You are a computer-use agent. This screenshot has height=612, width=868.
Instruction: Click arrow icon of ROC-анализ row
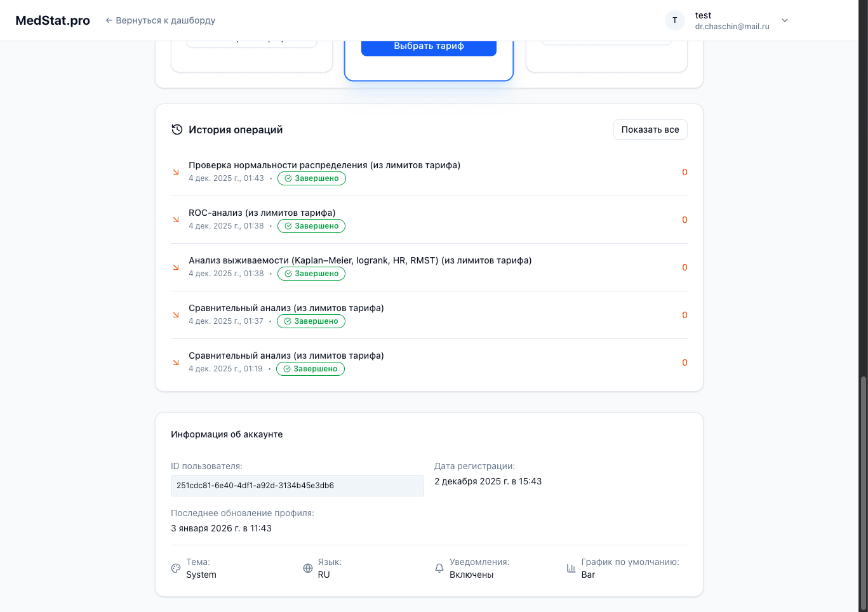(x=176, y=220)
